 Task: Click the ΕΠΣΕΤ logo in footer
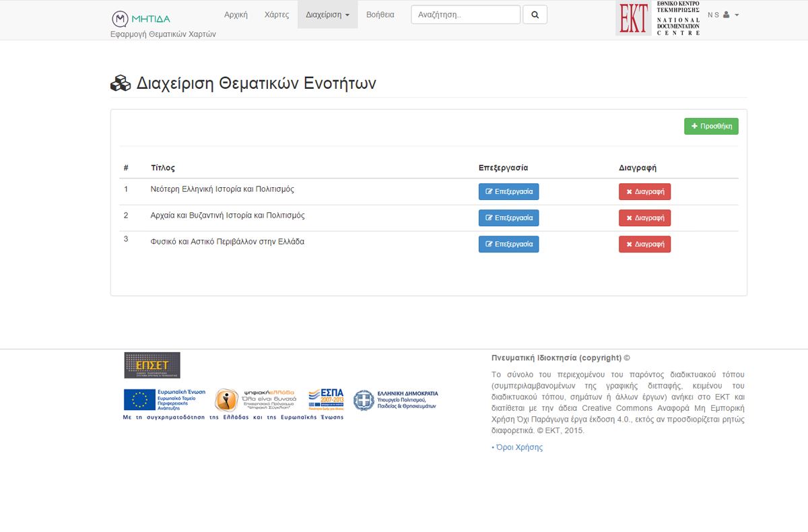[152, 366]
